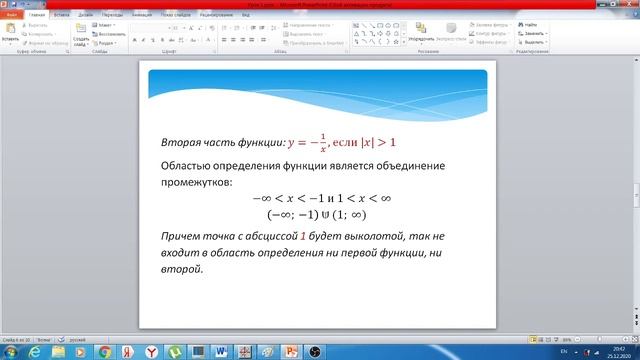Image resolution: width=640 pixels, height=360 pixels.
Task: Select the rectangle shape in gallery
Action: coord(380,26)
